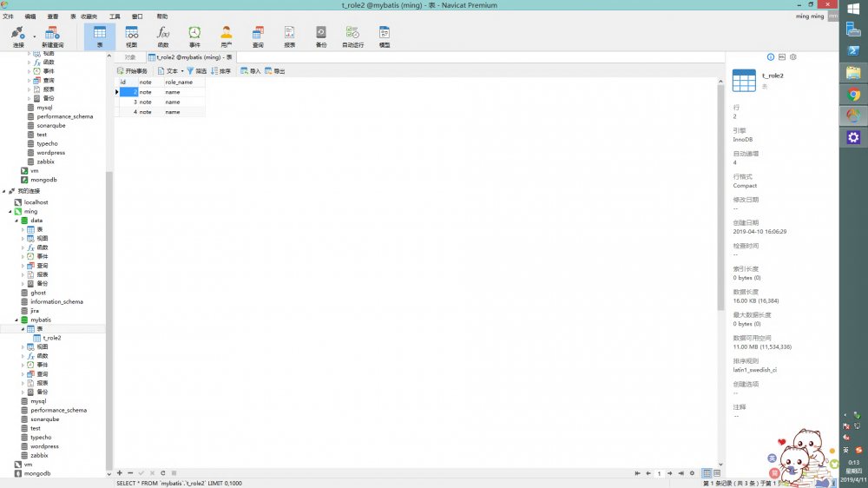Screen dimensions: 868x488
Task: Switch to grid view at bottom right
Action: coord(707,473)
